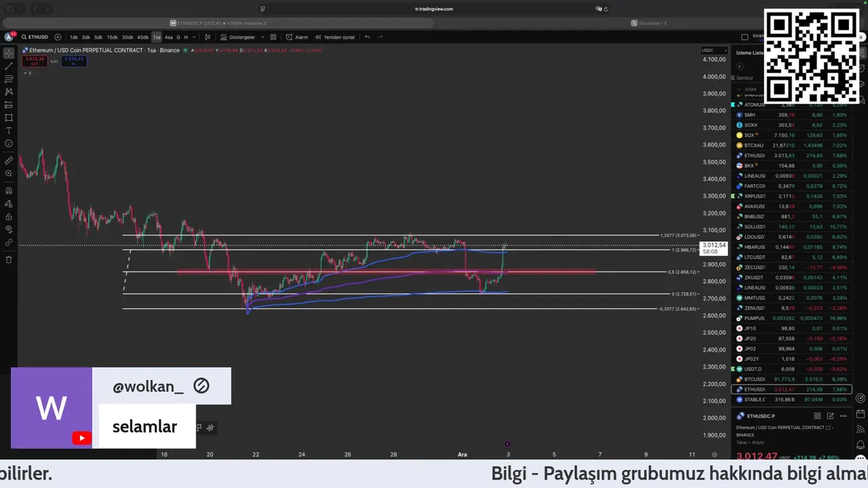
Task: Select SMH in the watchlist
Action: click(791, 115)
